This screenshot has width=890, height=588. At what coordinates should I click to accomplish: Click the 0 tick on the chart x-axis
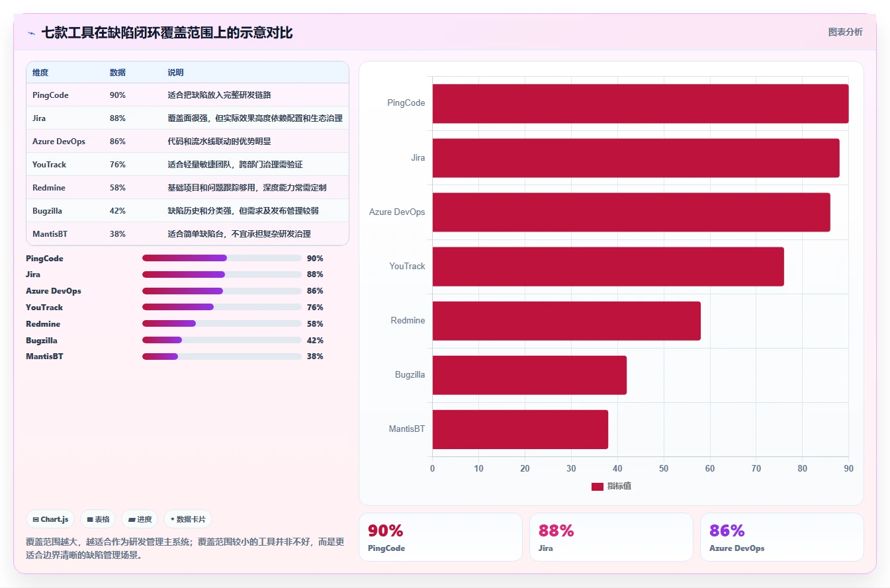[x=433, y=469]
